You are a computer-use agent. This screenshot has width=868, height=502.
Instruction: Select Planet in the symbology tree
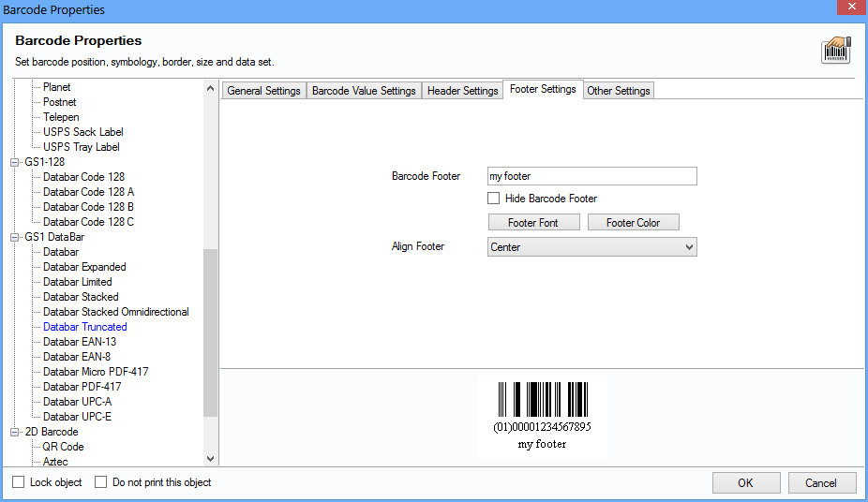(56, 87)
